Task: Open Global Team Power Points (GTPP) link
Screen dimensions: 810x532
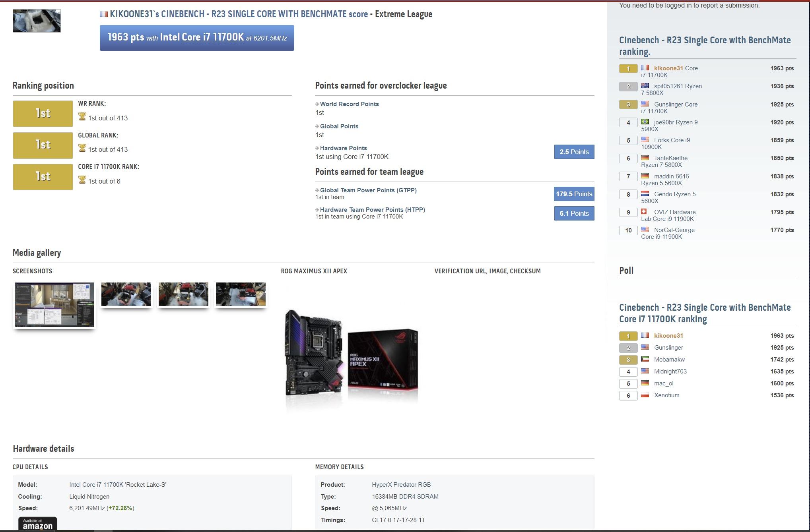Action: point(369,190)
